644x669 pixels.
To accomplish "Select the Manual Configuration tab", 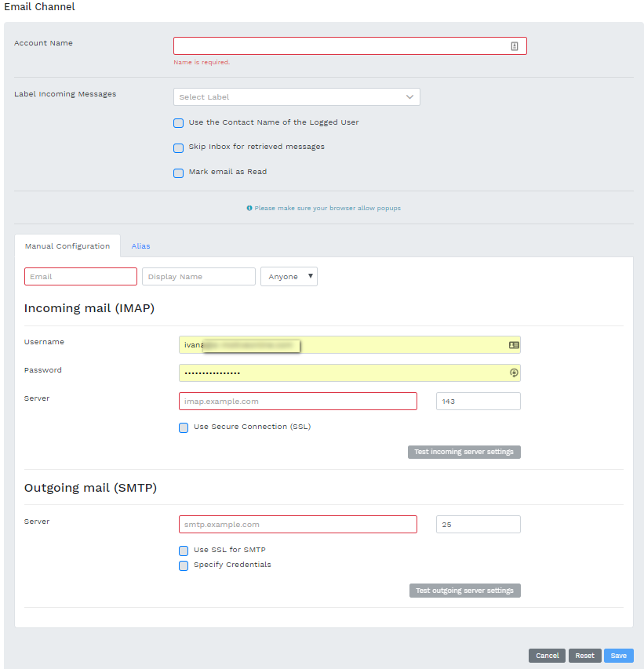I will click(67, 246).
